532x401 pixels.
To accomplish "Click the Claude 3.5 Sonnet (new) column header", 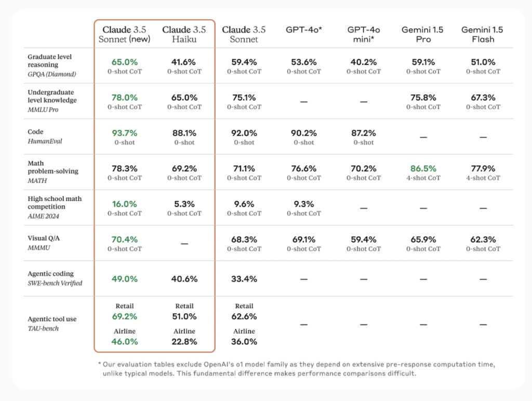I will [125, 34].
